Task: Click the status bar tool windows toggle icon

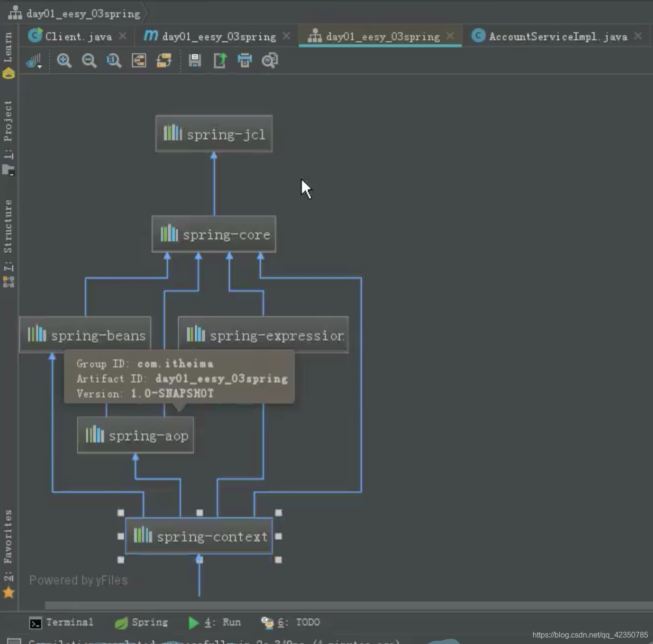Action: pyautogui.click(x=14, y=641)
